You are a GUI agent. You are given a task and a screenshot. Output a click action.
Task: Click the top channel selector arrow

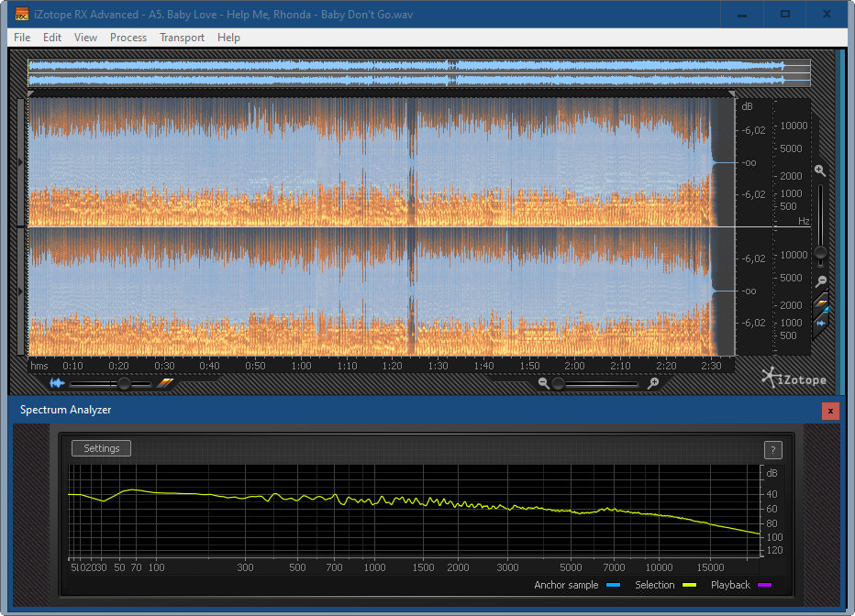coord(21,162)
